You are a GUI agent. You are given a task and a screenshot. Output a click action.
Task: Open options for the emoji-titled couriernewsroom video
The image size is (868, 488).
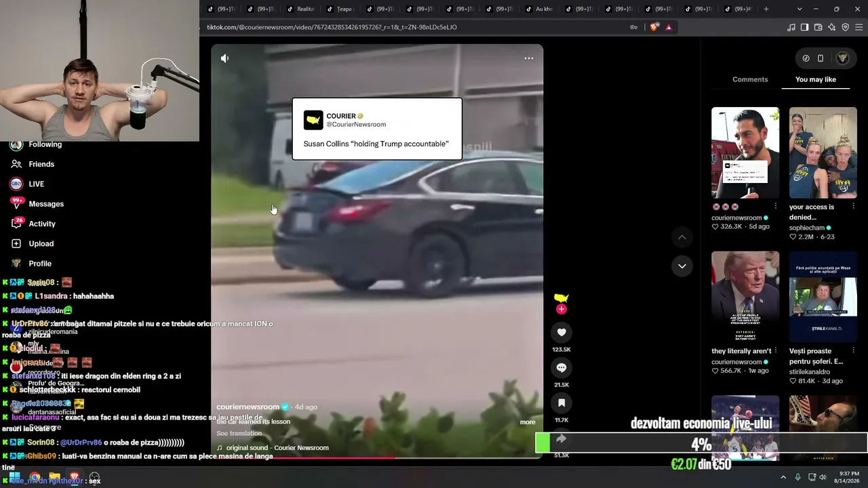click(x=776, y=207)
